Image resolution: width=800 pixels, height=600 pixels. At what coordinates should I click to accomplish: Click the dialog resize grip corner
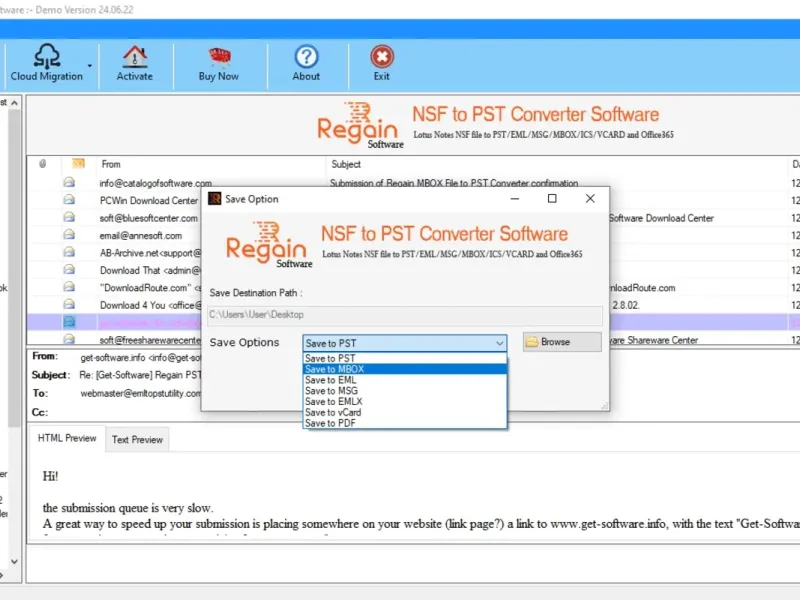[604, 406]
